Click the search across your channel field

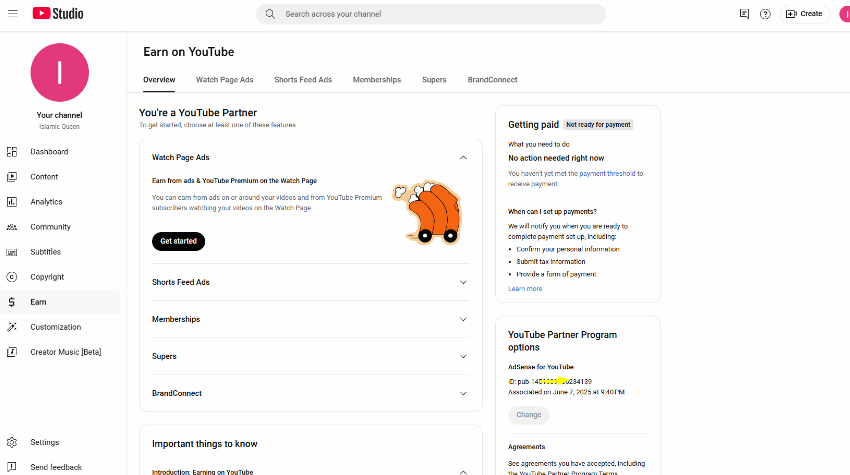[x=431, y=14]
